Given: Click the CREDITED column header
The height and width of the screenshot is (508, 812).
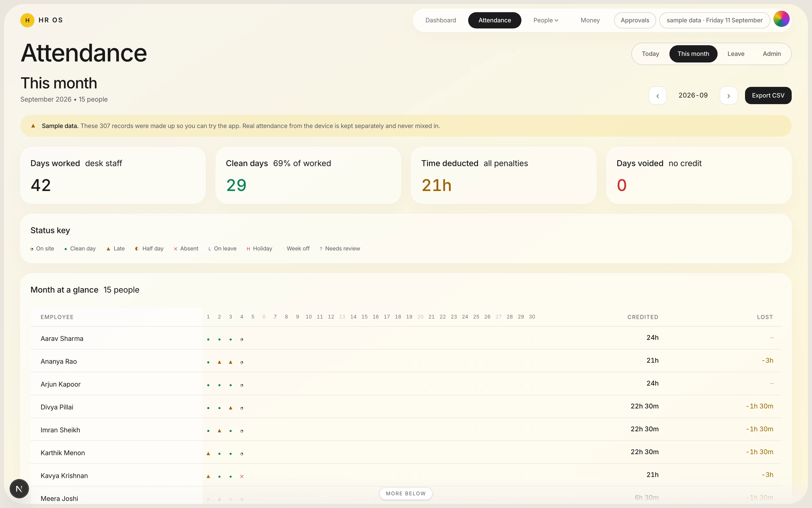Looking at the screenshot, I should point(642,317).
